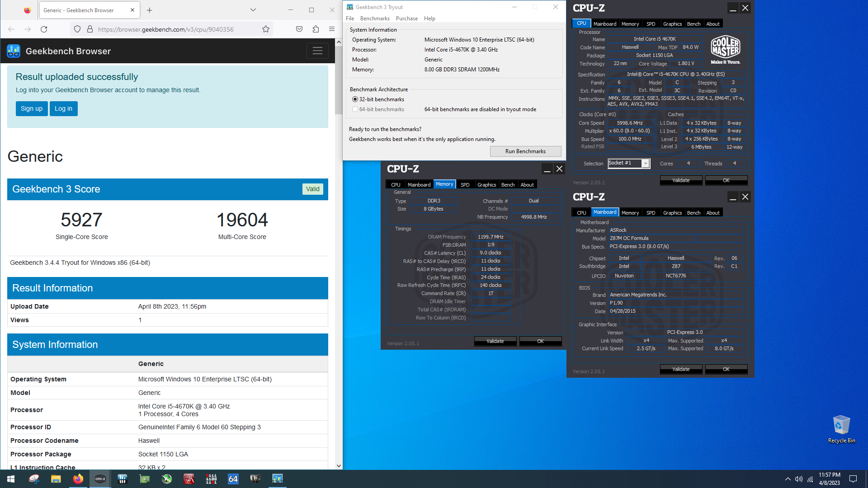This screenshot has width=868, height=488.
Task: Open the binary digits taskbar icon
Action: click(x=211, y=479)
